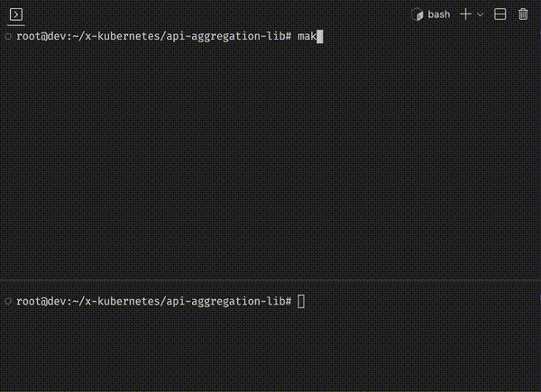
Task: Click the empty area of lower terminal pane
Action: 270,348
